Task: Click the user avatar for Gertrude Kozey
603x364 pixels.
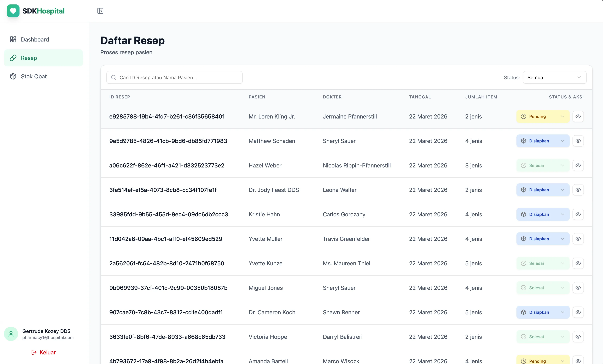Action: click(11, 334)
